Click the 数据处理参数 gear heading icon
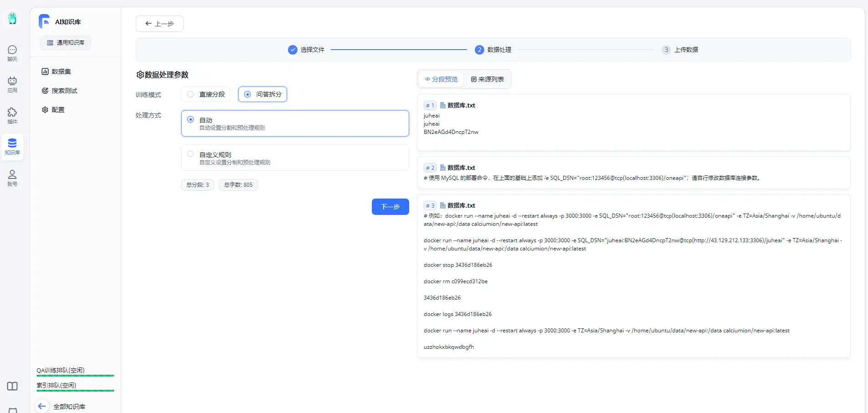Viewport: 868px width, 413px height. click(140, 75)
